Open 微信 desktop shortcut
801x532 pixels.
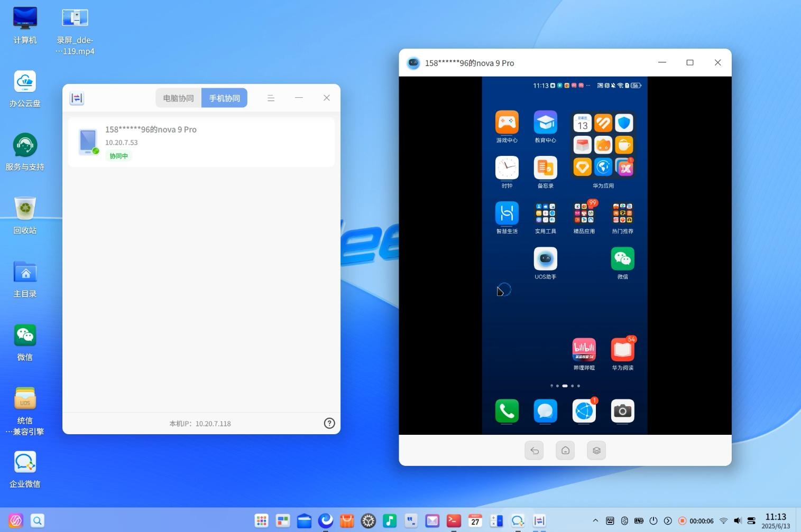coord(25,342)
